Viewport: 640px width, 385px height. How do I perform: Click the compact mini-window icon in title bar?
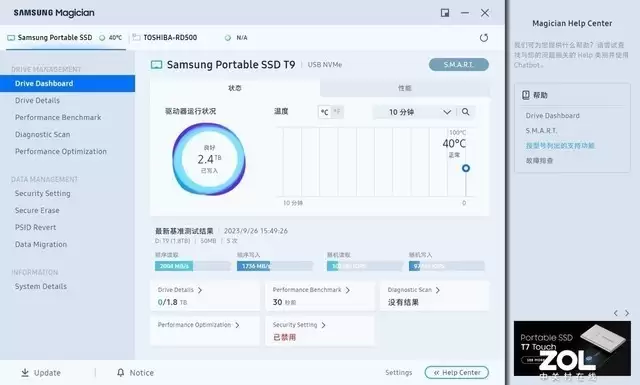[445, 13]
